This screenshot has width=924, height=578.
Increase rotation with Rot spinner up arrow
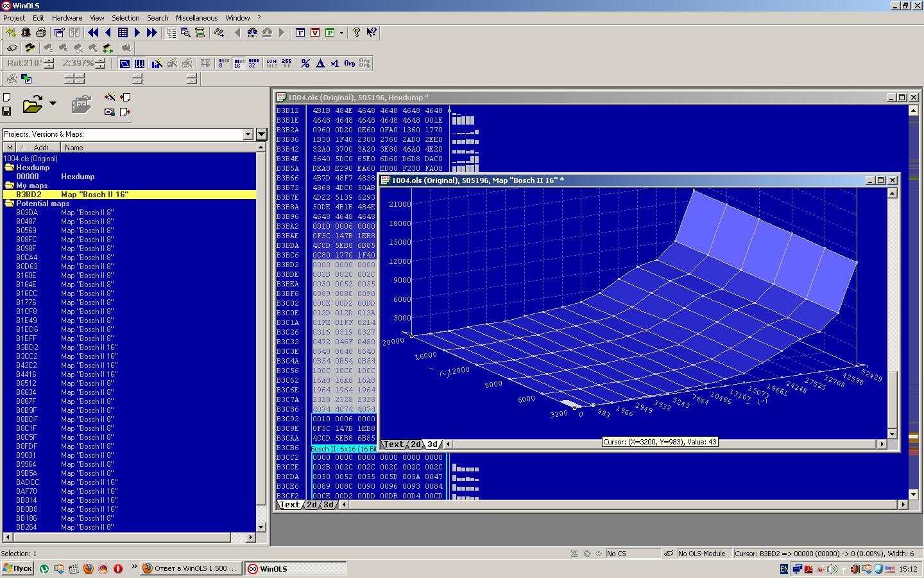pos(49,60)
